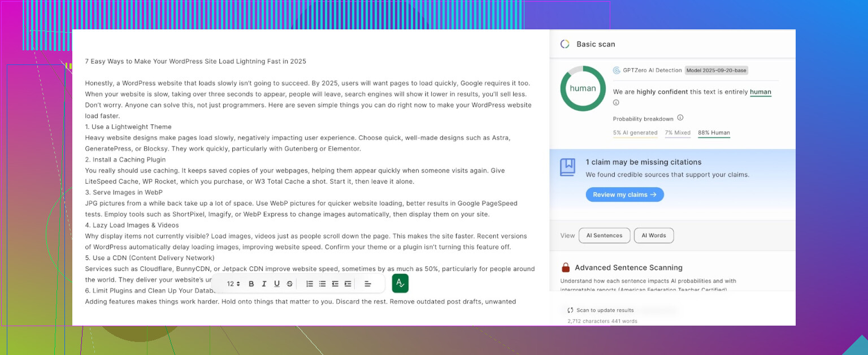Increase the paragraph indent
Screen dimensions: 868x355
coord(348,284)
